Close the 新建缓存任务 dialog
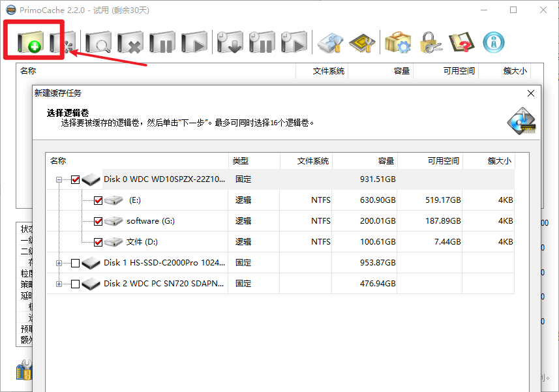559x392 pixels. click(530, 93)
